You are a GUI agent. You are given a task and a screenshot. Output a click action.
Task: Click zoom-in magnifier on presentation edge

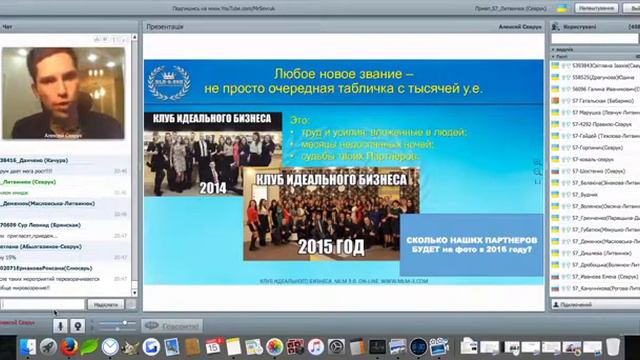(x=538, y=163)
